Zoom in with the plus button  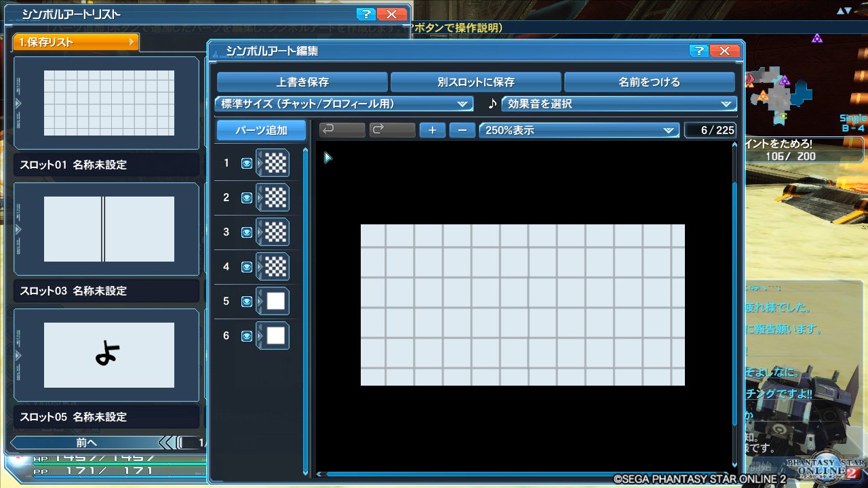click(433, 129)
